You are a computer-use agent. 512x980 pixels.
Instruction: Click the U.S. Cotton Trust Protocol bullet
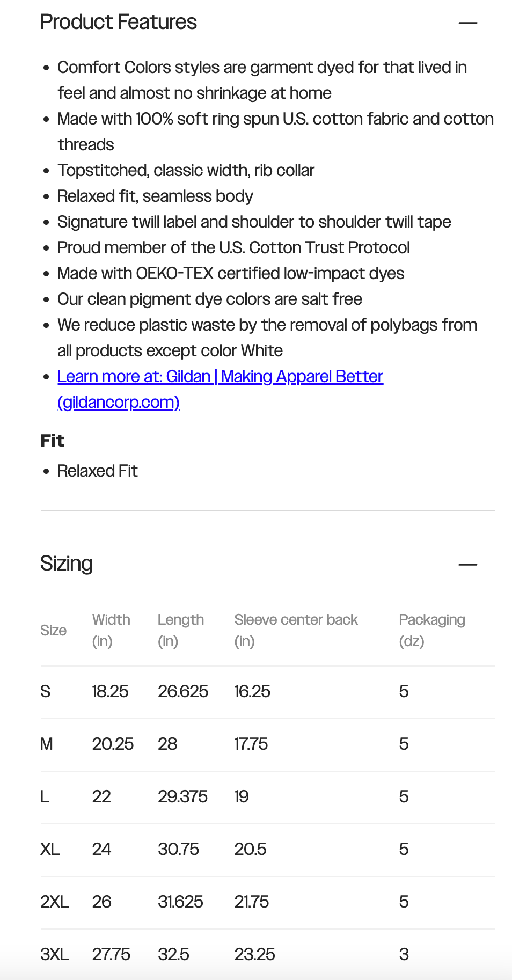pyautogui.click(x=233, y=248)
